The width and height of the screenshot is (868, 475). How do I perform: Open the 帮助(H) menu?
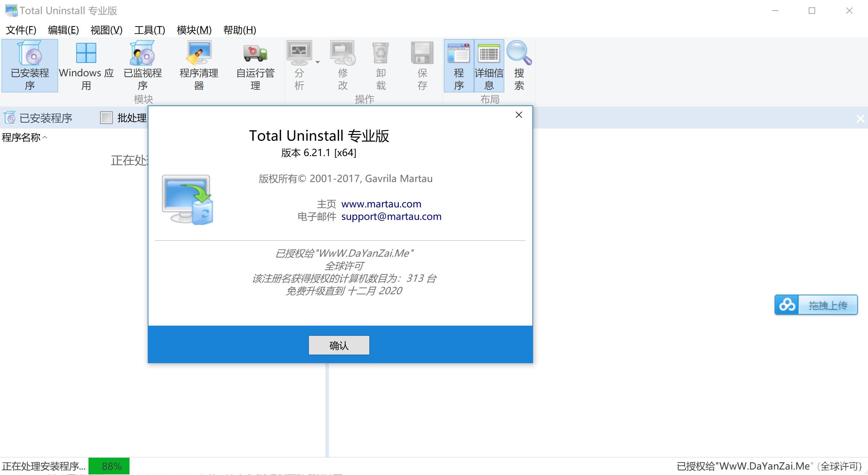pos(239,30)
